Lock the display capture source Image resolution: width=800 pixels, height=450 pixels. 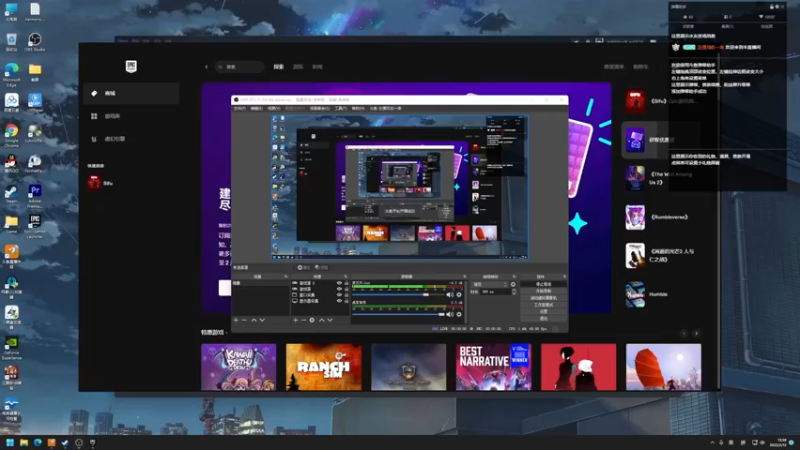pyautogui.click(x=346, y=301)
